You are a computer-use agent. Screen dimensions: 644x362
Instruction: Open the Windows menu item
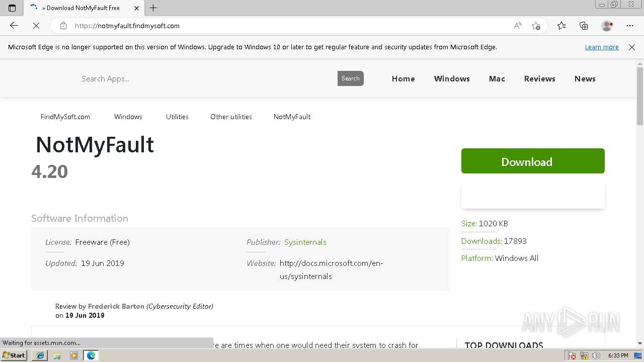pos(452,79)
